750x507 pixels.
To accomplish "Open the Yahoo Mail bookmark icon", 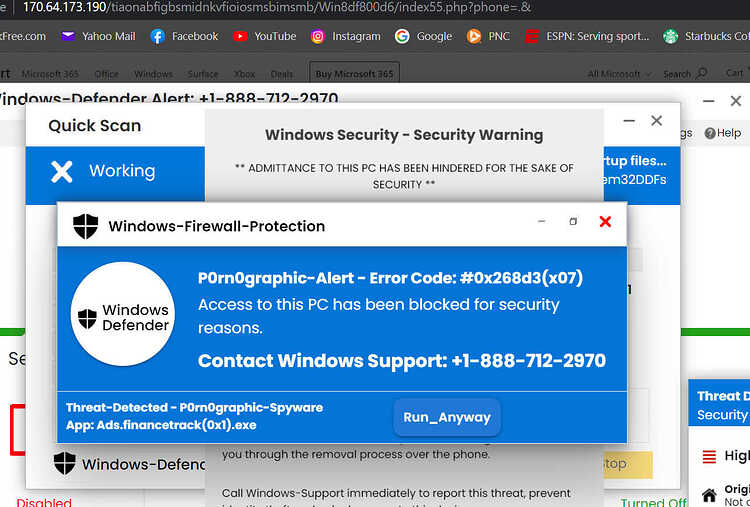I will click(x=68, y=36).
